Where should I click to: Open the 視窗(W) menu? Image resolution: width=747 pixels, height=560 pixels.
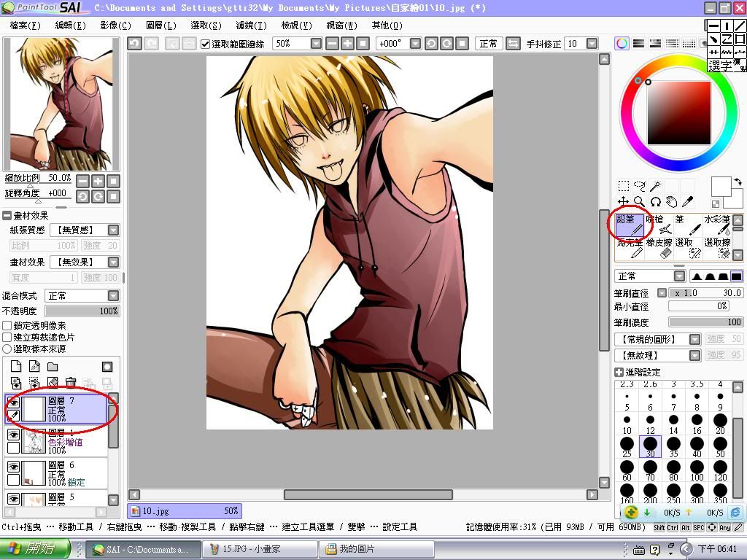[341, 26]
